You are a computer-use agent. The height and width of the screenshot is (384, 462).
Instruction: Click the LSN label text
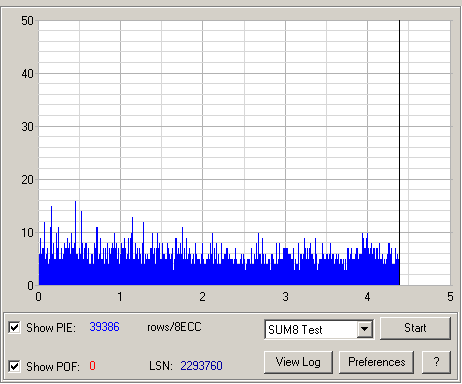[161, 366]
